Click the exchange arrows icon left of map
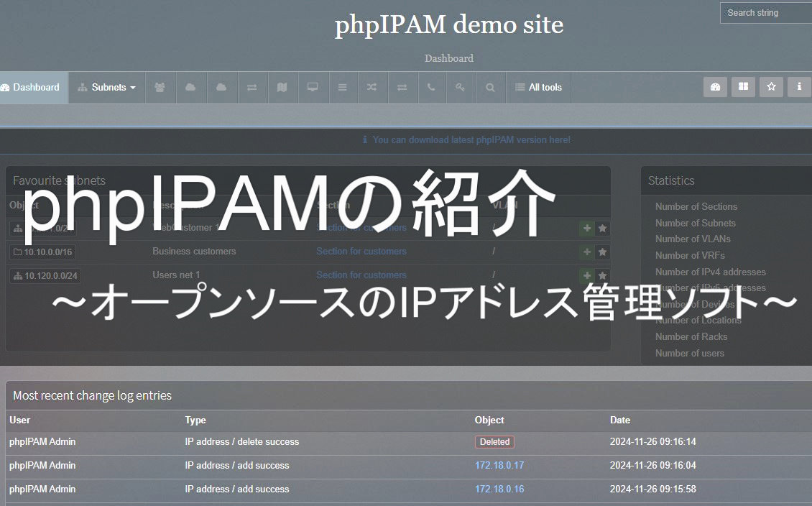This screenshot has width=812, height=506. pos(252,88)
